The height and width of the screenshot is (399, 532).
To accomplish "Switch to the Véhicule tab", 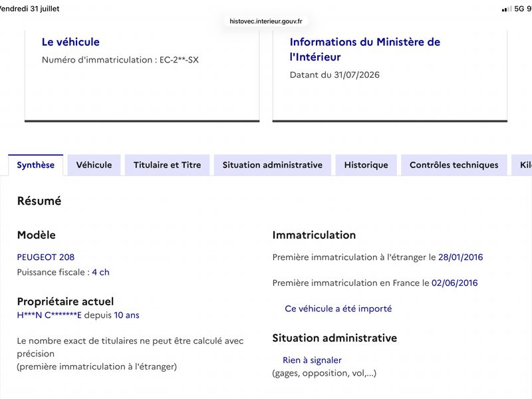I will point(94,165).
